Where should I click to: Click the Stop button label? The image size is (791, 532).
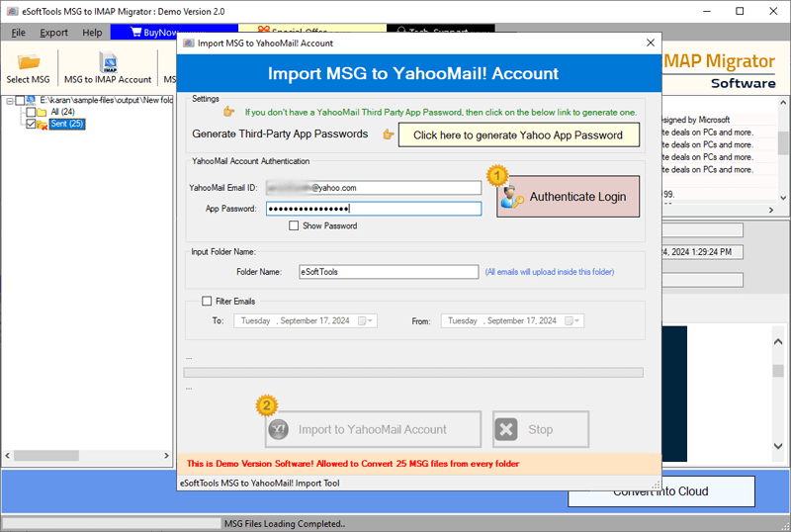[540, 429]
